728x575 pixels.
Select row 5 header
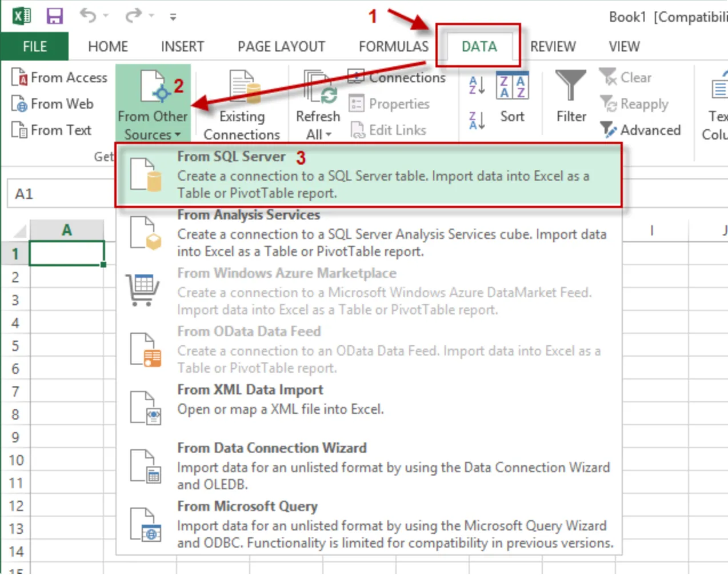[x=15, y=346]
